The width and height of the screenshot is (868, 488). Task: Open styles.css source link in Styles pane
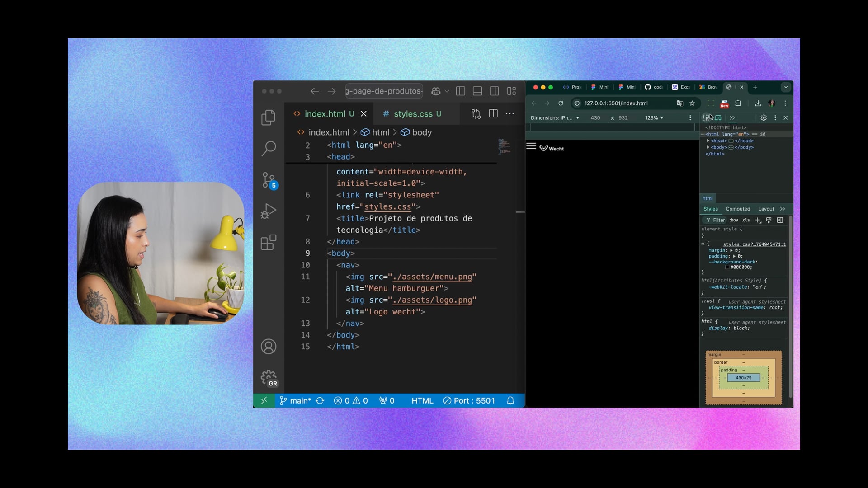click(x=754, y=244)
